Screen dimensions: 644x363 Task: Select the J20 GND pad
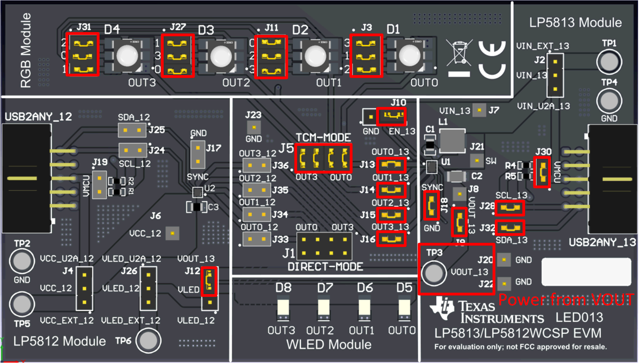pos(504,260)
